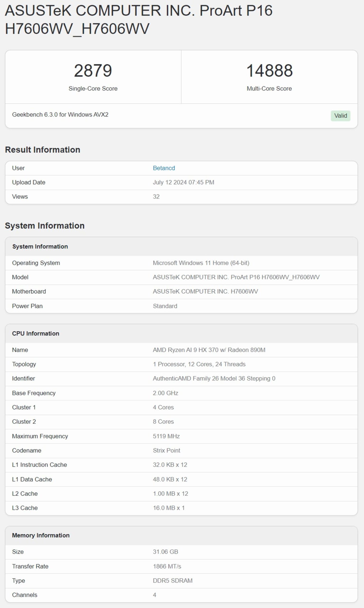Screen dimensions: 364x608
Task: Click the DDR5 SDRAM memory type value
Action: [x=172, y=580]
